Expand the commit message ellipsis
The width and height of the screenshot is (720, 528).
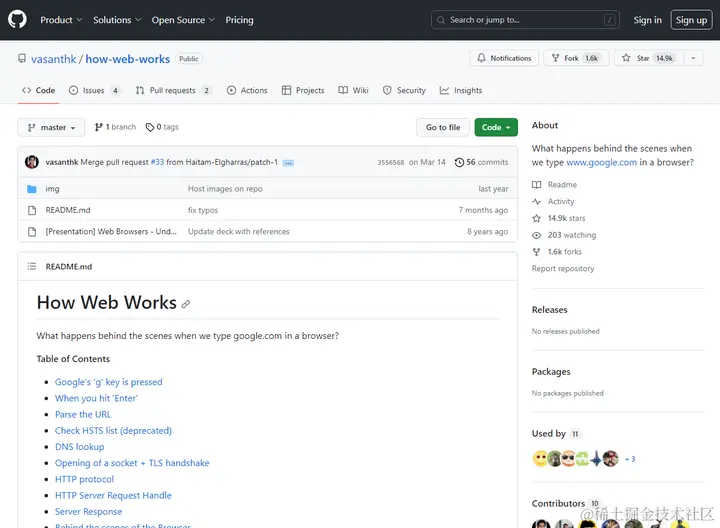pos(288,163)
